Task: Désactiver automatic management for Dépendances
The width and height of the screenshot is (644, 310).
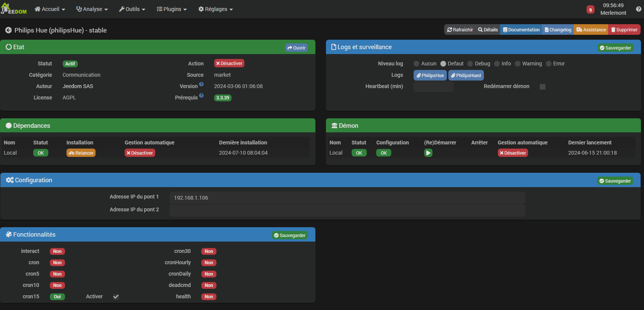Action: (x=140, y=153)
